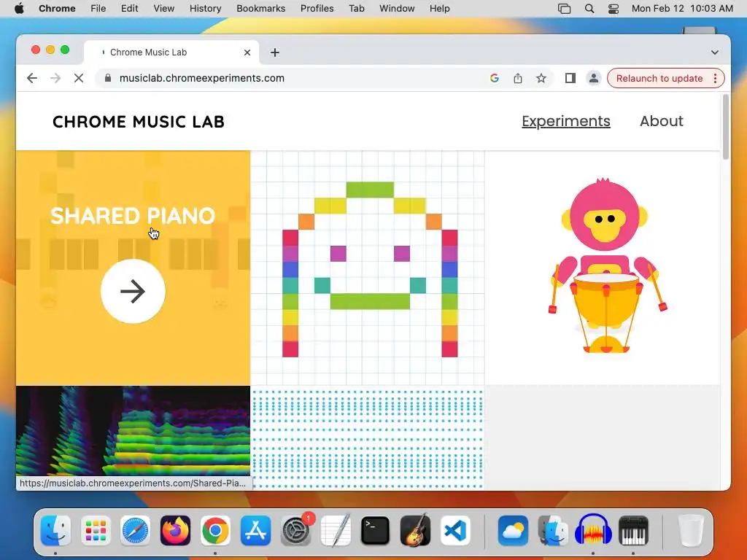Stop loading the page with X button
This screenshot has width=747, height=560.
click(x=79, y=78)
